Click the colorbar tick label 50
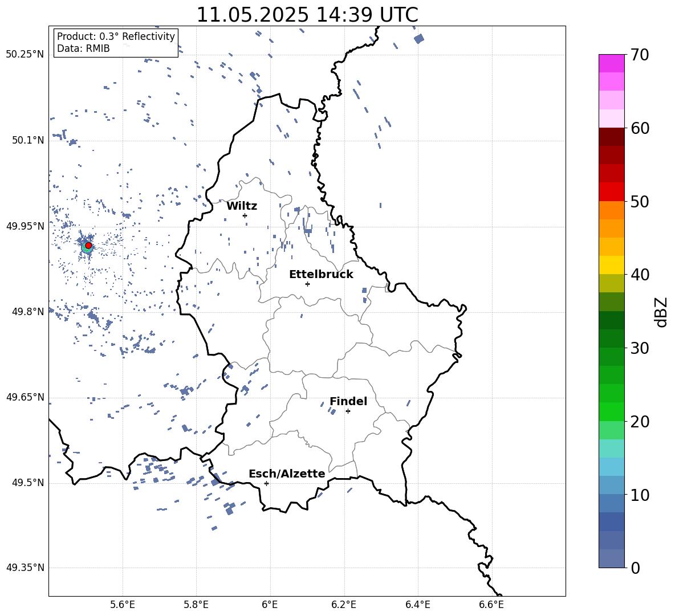The height and width of the screenshot is (616, 675). point(640,202)
